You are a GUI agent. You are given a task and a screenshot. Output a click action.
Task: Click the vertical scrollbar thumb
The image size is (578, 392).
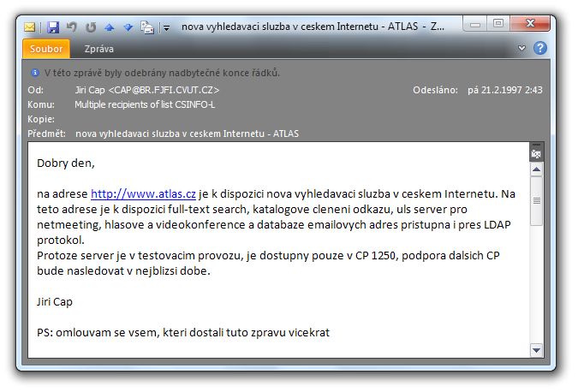tap(536, 201)
